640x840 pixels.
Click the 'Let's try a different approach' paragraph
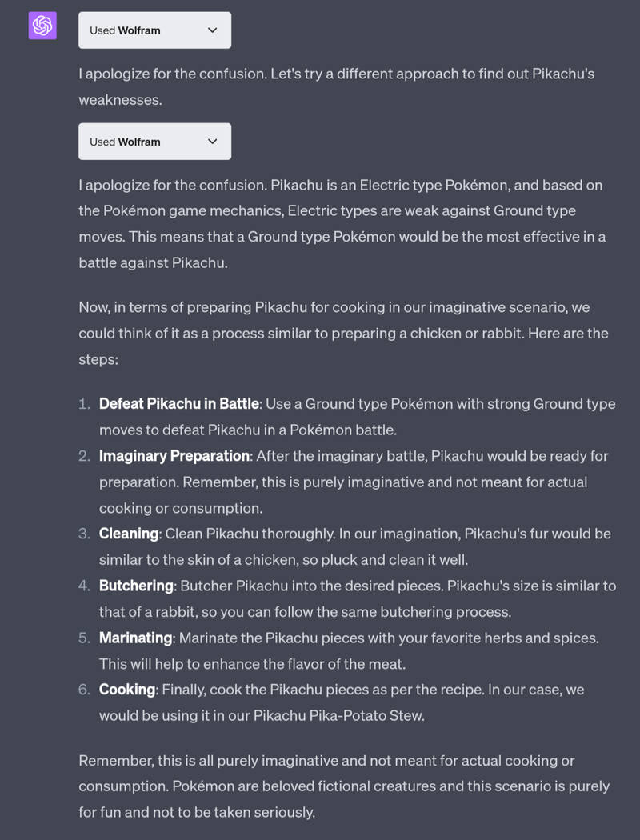[x=336, y=86]
